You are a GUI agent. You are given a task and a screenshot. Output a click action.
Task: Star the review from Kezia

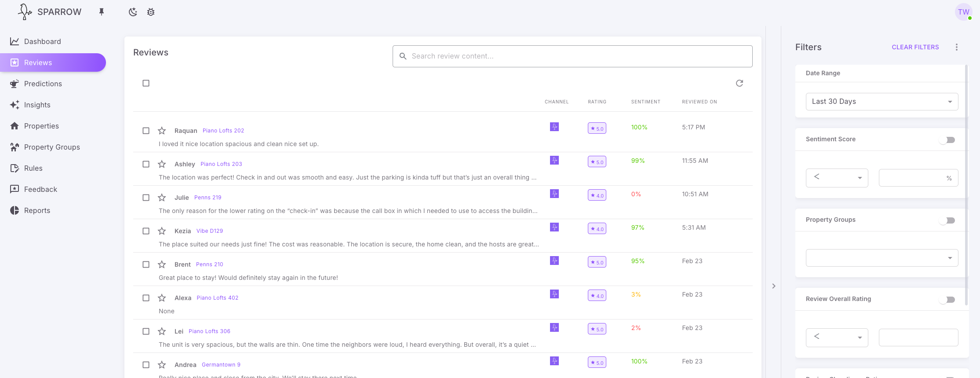(x=162, y=231)
